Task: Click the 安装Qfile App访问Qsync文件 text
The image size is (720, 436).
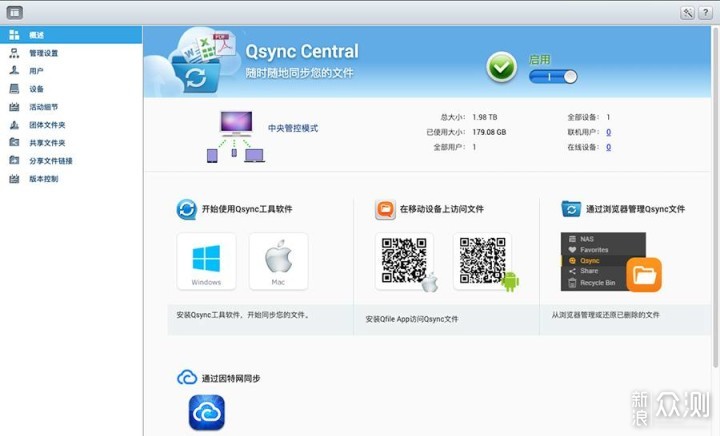Action: [411, 319]
